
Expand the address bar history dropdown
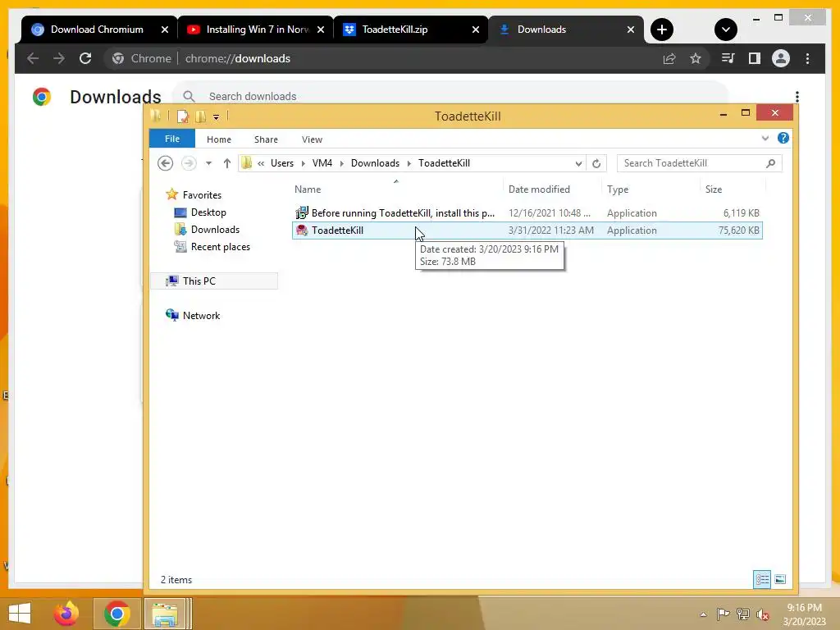pos(578,163)
